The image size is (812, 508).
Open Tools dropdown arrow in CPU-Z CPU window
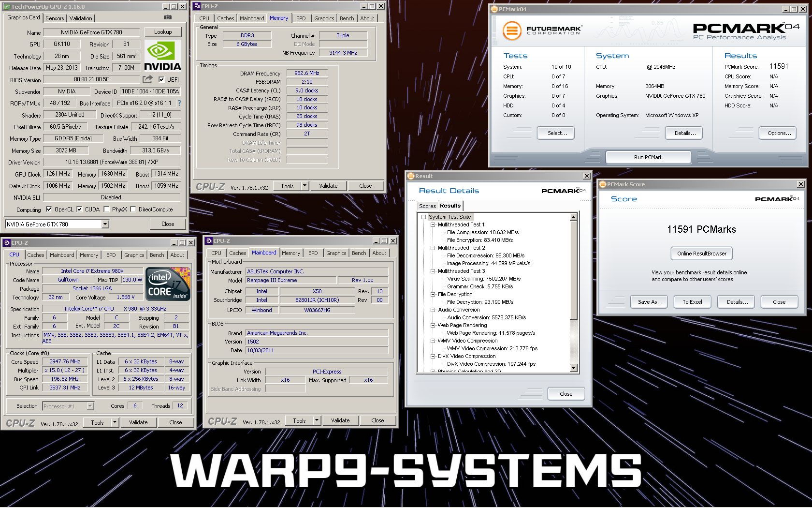pos(115,422)
